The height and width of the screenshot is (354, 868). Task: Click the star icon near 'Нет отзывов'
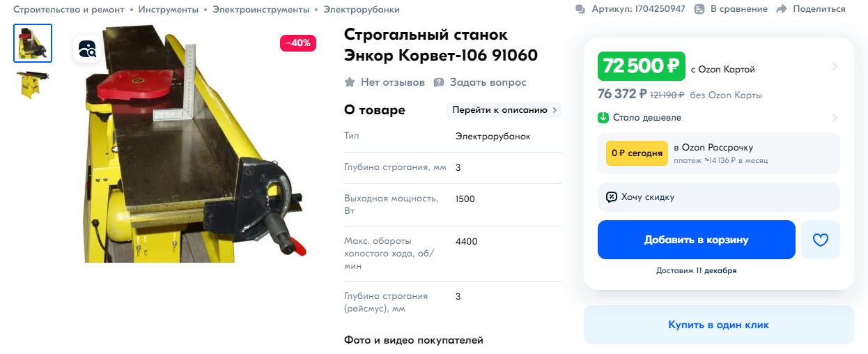point(350,82)
